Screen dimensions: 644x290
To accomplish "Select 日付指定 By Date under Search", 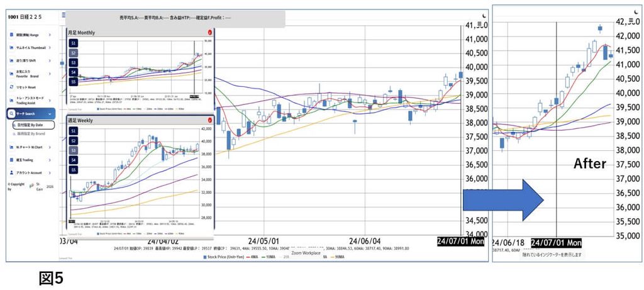I will coord(33,125).
